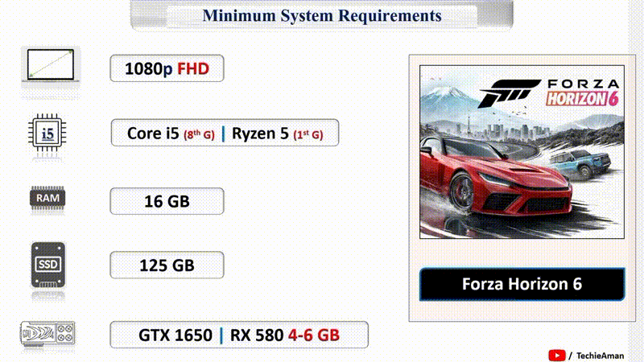The image size is (644, 362).
Task: Click the Ryzen 5 text
Action: point(260,134)
